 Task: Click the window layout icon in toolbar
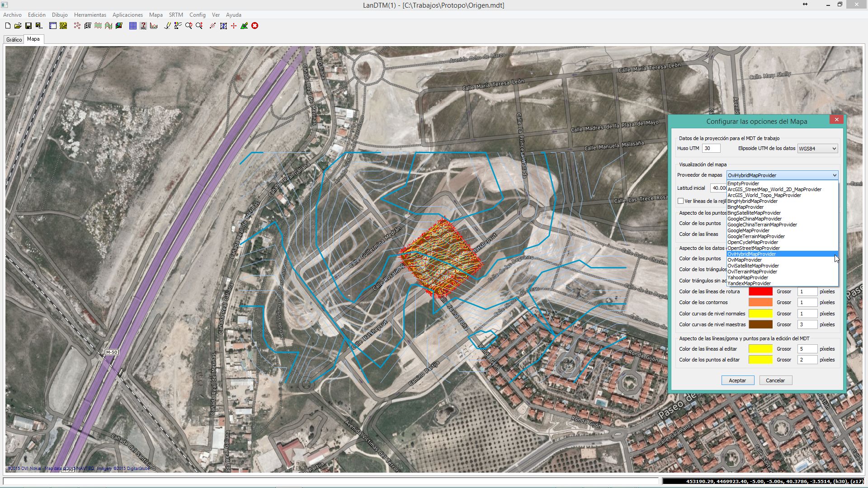[x=53, y=26]
